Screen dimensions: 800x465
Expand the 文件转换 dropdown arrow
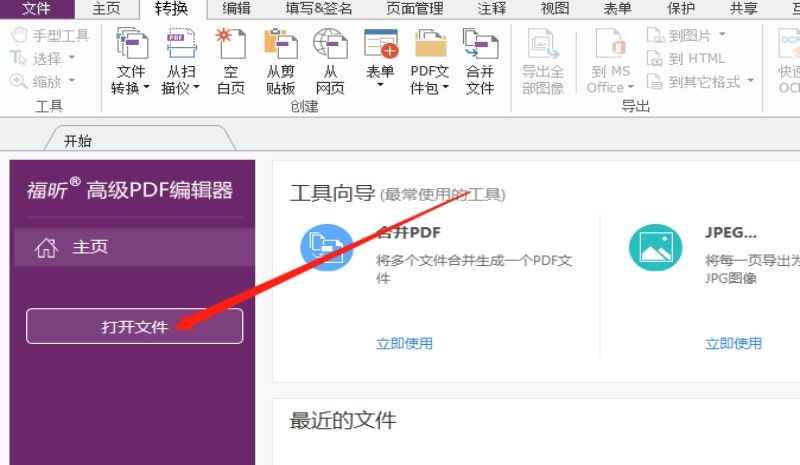pyautogui.click(x=146, y=88)
